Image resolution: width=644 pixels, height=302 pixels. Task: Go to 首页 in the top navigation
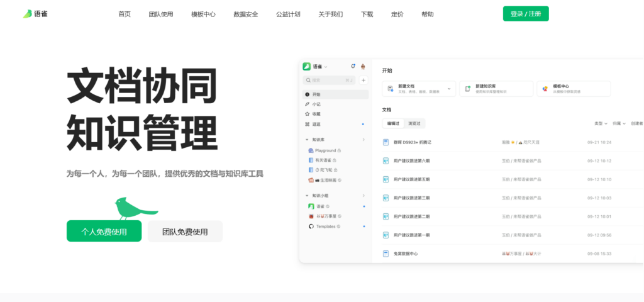pyautogui.click(x=125, y=14)
